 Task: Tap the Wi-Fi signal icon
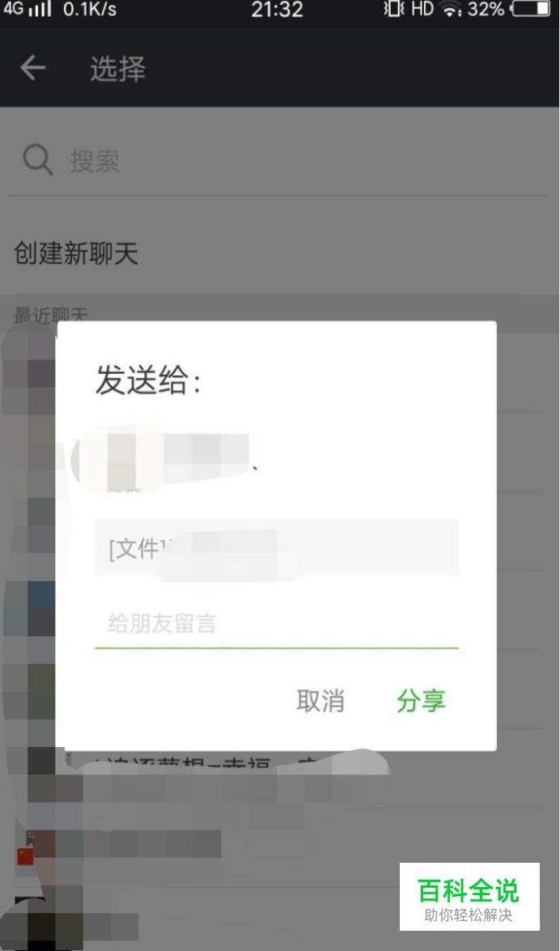(452, 9)
